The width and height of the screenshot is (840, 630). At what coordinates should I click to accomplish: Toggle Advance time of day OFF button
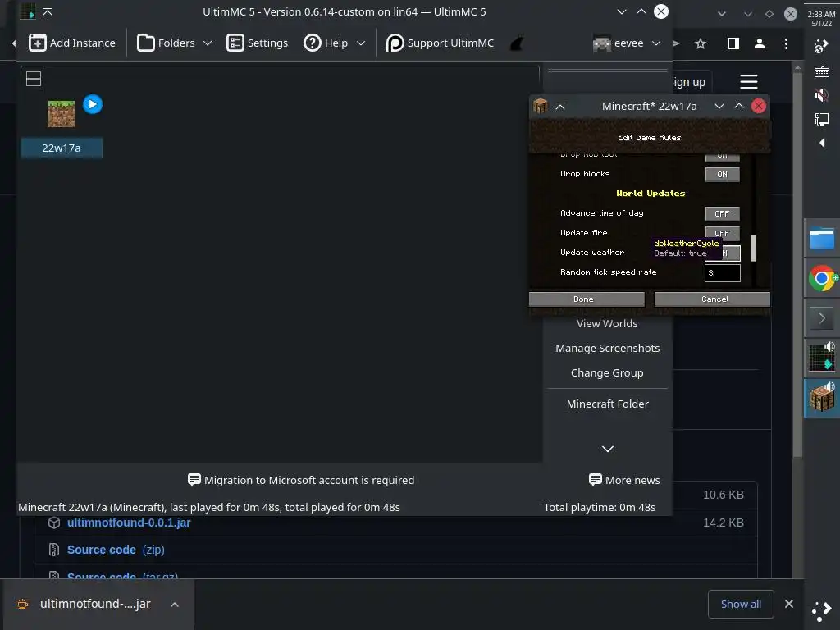(x=722, y=214)
